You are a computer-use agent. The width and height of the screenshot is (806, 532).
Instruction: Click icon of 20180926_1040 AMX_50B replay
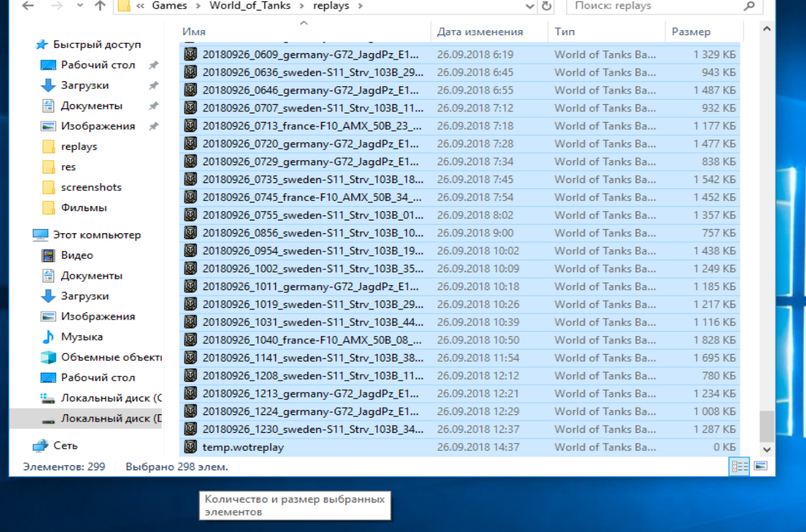click(190, 340)
